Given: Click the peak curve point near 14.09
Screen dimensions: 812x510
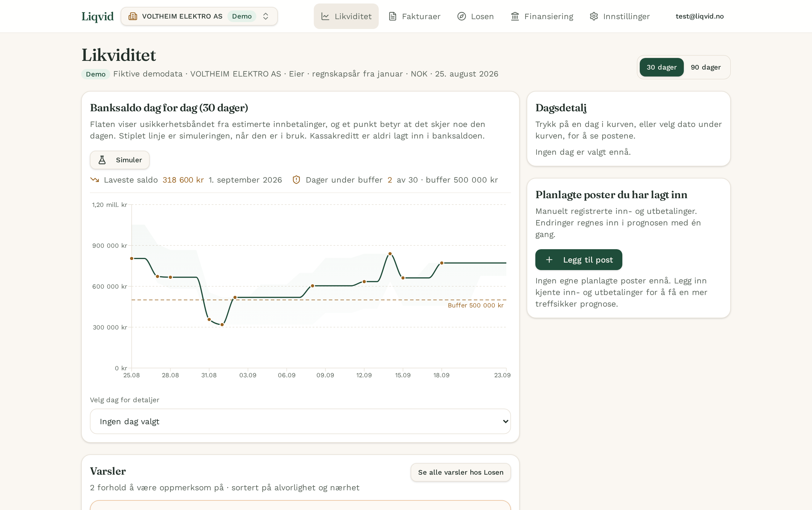Looking at the screenshot, I should (x=390, y=254).
